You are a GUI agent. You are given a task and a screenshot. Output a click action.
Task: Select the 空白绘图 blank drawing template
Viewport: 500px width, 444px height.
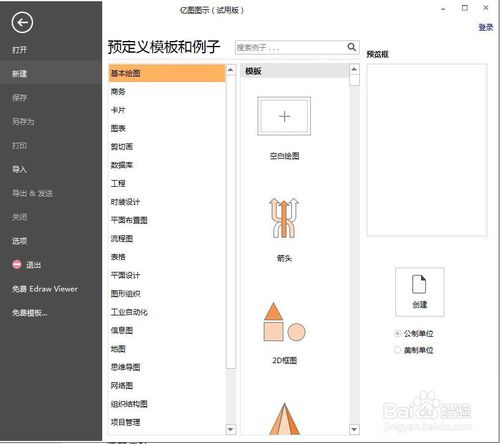(284, 116)
